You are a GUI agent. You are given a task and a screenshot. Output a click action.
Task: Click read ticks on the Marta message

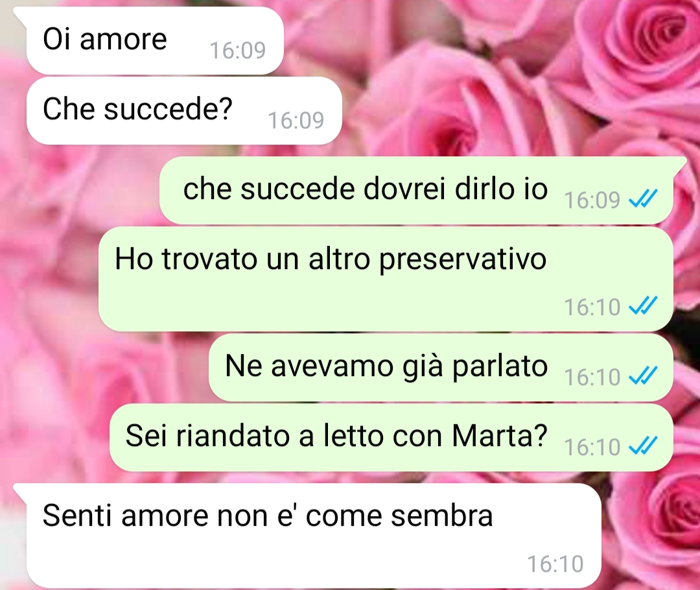click(x=643, y=445)
